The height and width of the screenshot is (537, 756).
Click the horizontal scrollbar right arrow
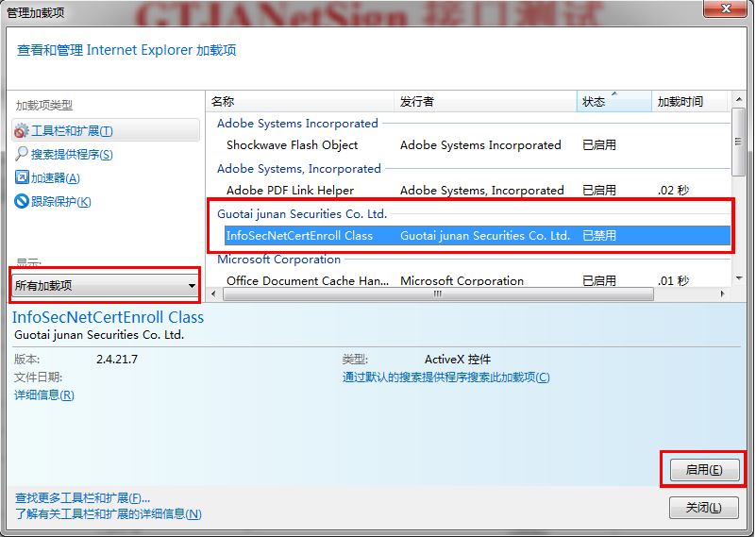[x=722, y=294]
